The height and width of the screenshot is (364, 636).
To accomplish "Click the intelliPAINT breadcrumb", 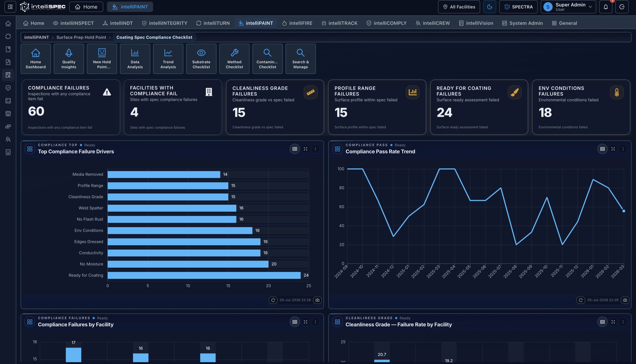I will pyautogui.click(x=37, y=37).
